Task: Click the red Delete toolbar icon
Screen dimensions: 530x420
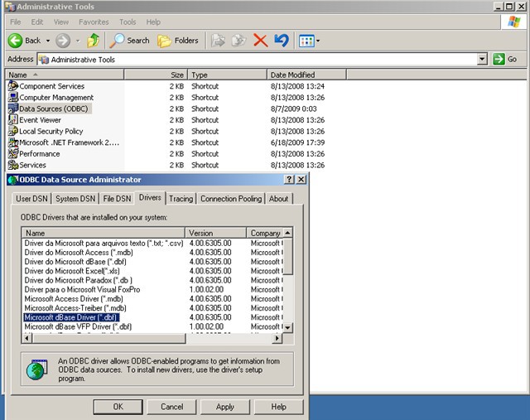Action: coord(260,40)
